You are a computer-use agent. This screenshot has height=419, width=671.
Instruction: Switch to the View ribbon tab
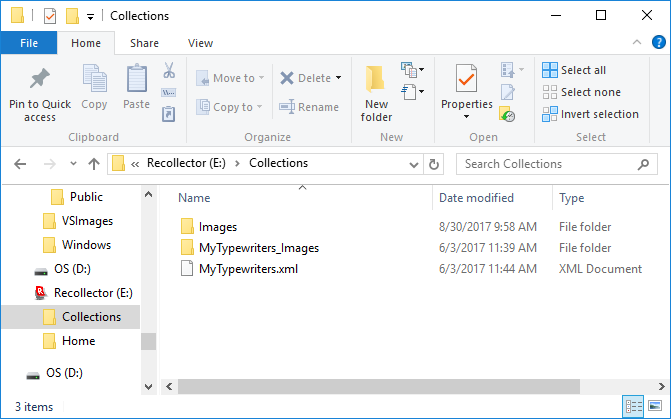(200, 43)
